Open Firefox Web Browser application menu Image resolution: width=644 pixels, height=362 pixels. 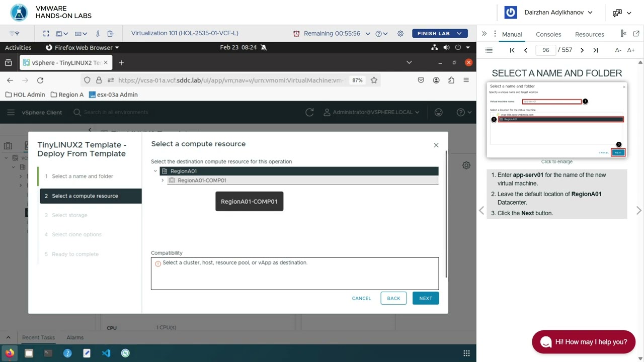[x=83, y=47]
